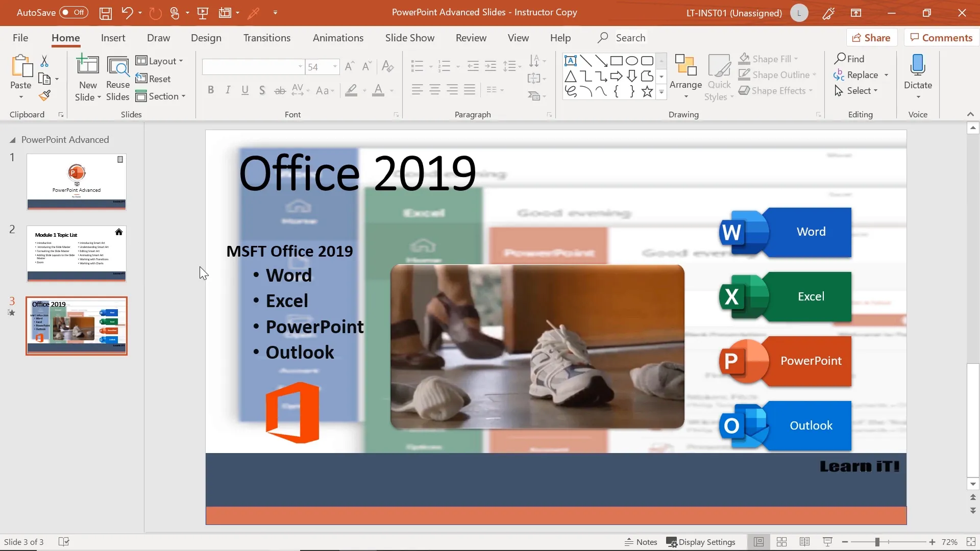The width and height of the screenshot is (980, 551).
Task: Open the File tab
Action: point(20,38)
